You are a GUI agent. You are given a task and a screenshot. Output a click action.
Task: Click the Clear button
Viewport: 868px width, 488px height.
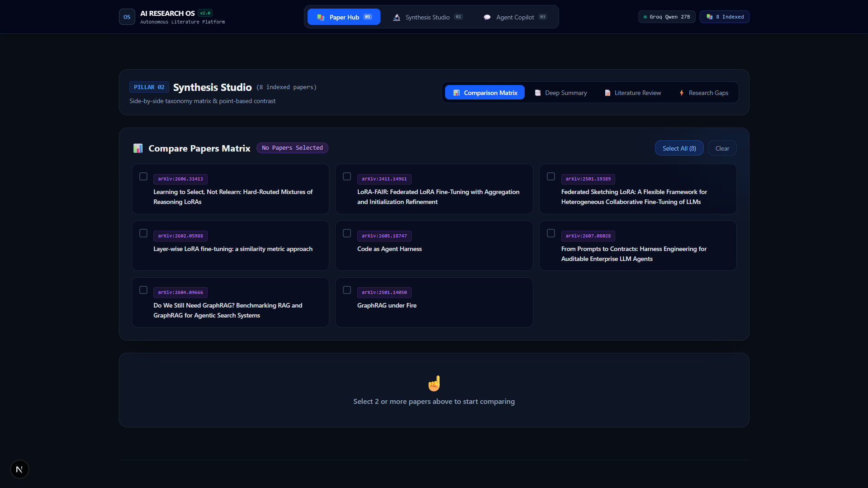(x=722, y=148)
